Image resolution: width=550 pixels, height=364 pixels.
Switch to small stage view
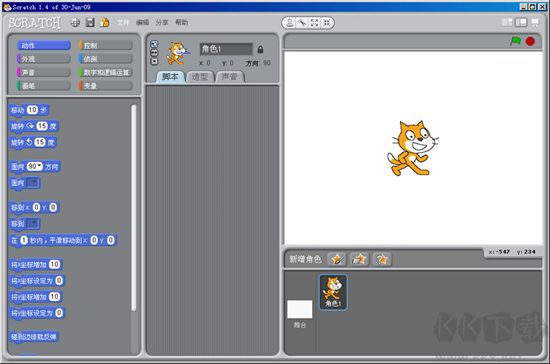pos(507,22)
